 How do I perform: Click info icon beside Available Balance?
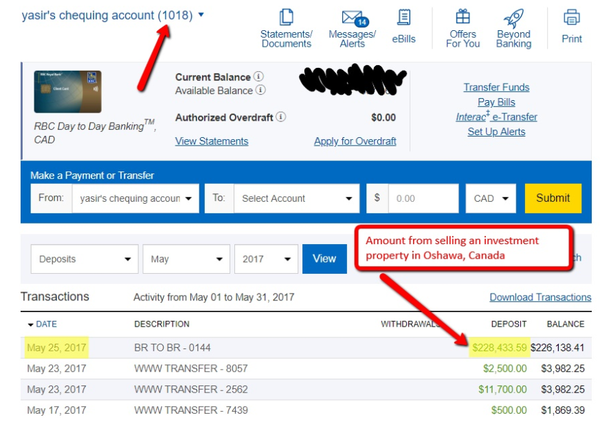point(261,90)
